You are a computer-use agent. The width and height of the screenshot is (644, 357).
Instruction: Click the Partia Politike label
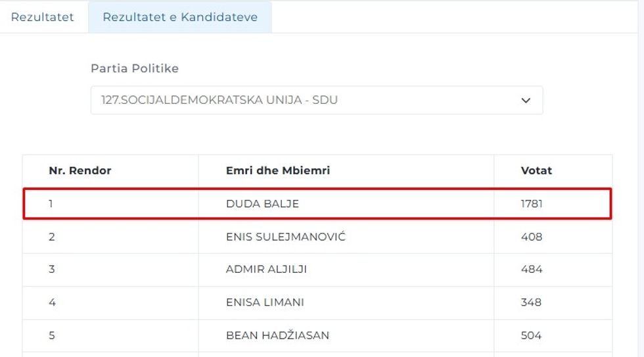(135, 68)
